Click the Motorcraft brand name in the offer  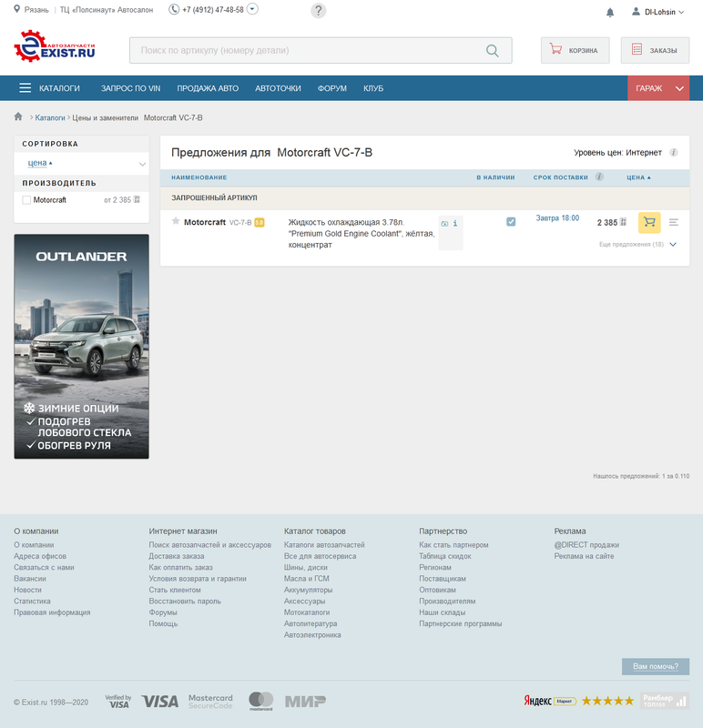tap(205, 222)
